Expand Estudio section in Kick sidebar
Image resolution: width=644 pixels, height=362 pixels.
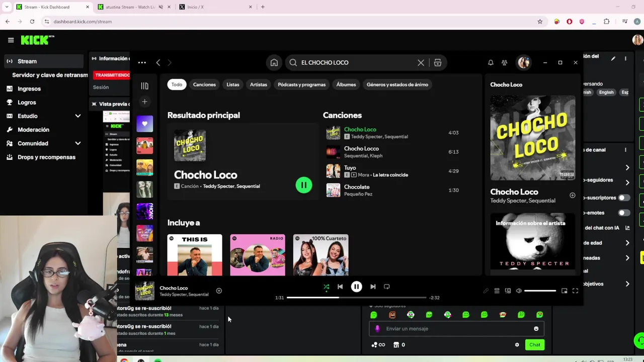[x=78, y=116]
